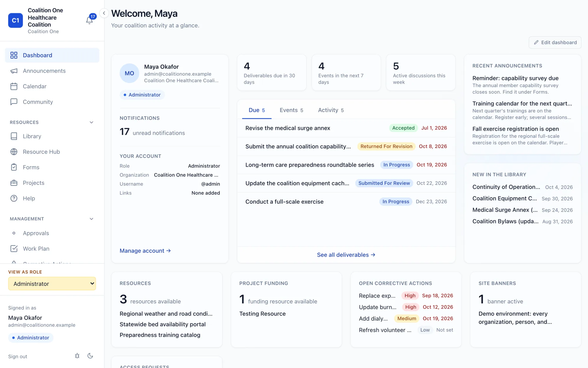Click the Projects briefcase icon

pyautogui.click(x=14, y=183)
